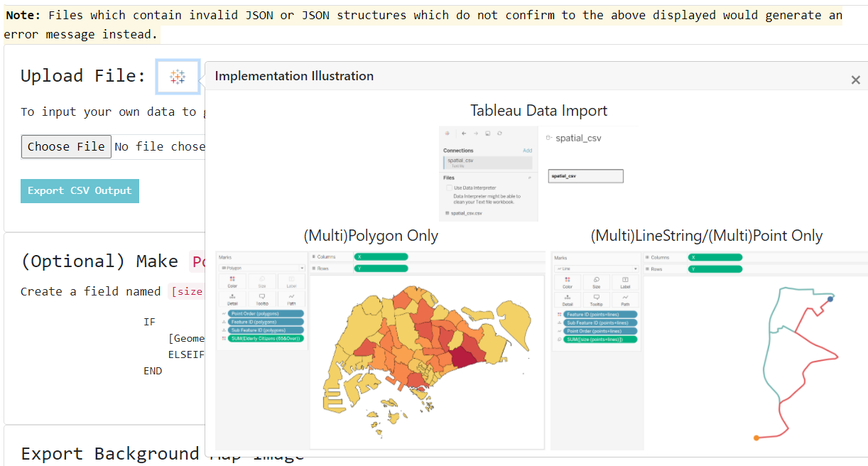868x466 pixels.
Task: Click the database icon beside spatial_csv heading
Action: (549, 138)
